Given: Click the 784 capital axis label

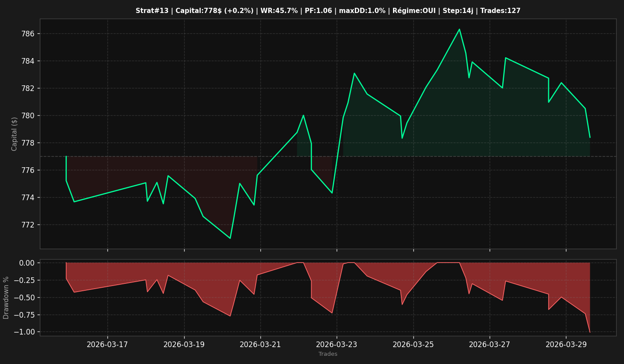Looking at the screenshot, I should tap(29, 61).
